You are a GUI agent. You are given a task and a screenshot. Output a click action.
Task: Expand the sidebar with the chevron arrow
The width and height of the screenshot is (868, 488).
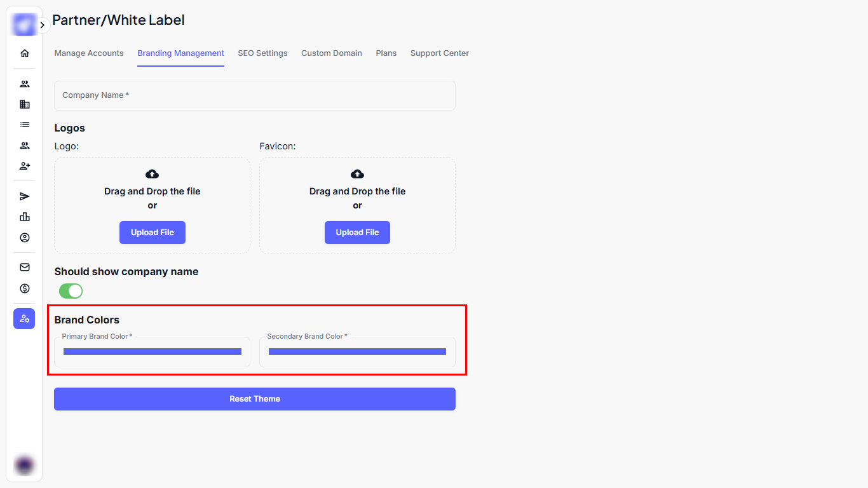42,25
